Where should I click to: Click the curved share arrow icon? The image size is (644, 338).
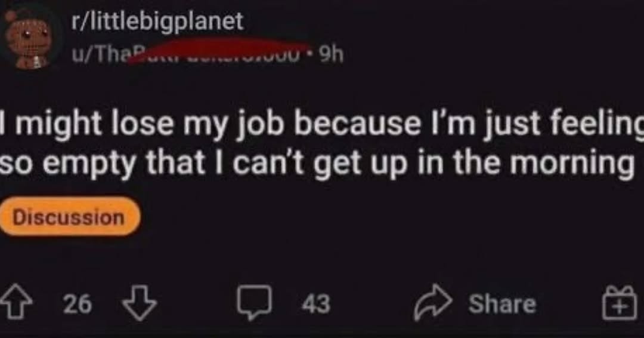[x=433, y=302]
